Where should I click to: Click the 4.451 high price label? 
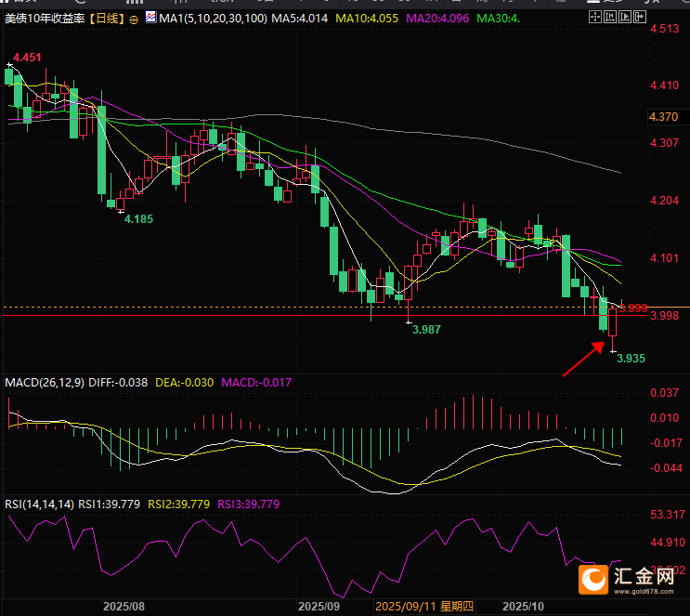pyautogui.click(x=27, y=58)
